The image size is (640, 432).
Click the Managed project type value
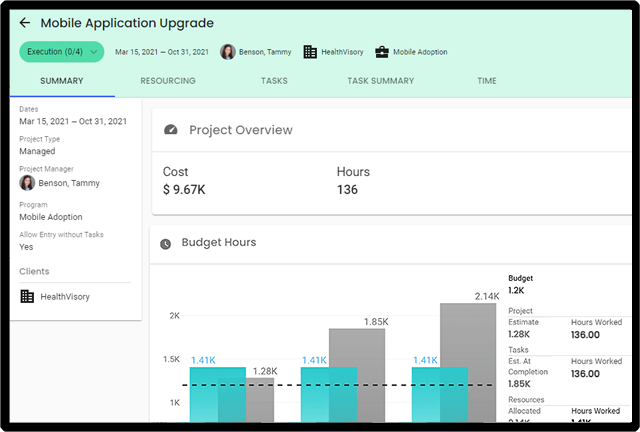(x=37, y=151)
